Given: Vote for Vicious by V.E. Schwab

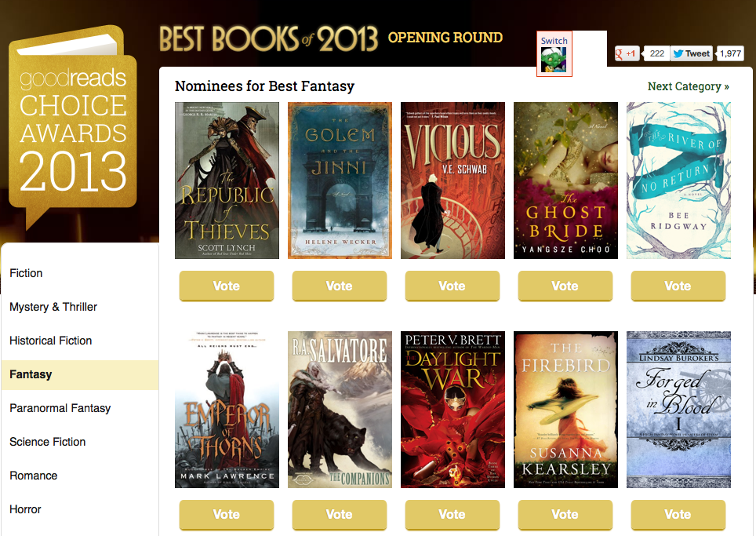Looking at the screenshot, I should [453, 286].
